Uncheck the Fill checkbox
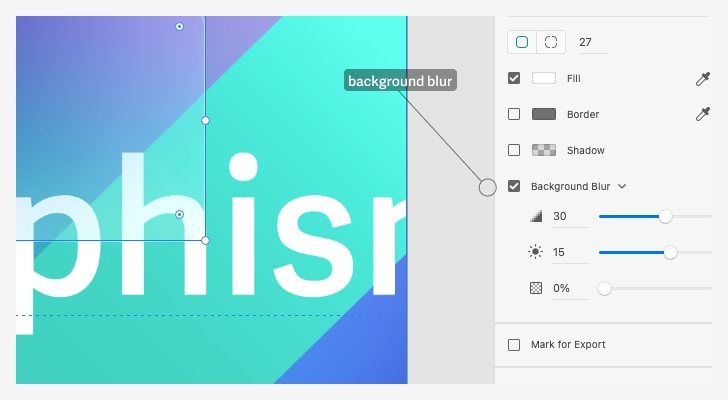728x400 pixels. pyautogui.click(x=514, y=78)
